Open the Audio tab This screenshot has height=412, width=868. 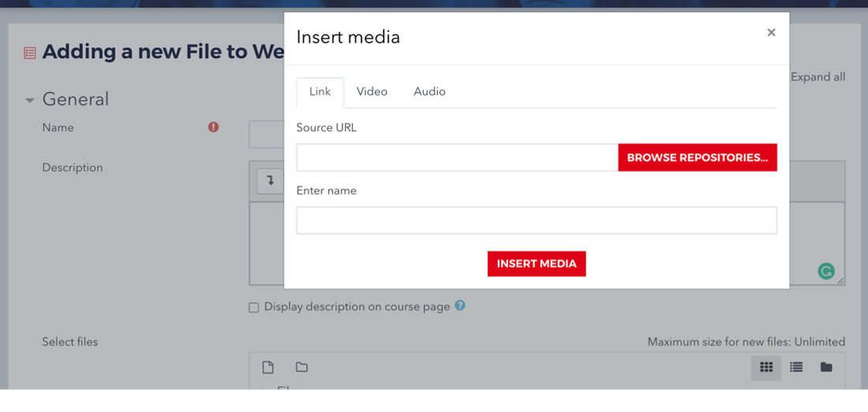[x=429, y=92]
